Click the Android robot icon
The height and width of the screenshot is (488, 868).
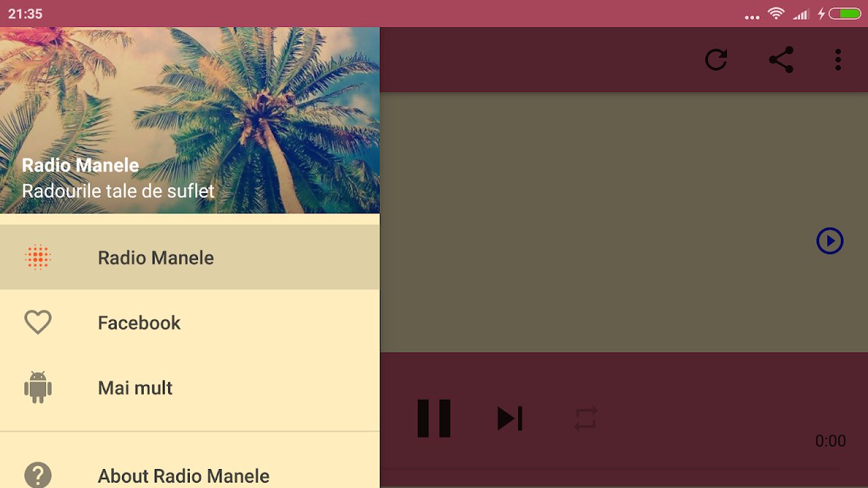38,388
